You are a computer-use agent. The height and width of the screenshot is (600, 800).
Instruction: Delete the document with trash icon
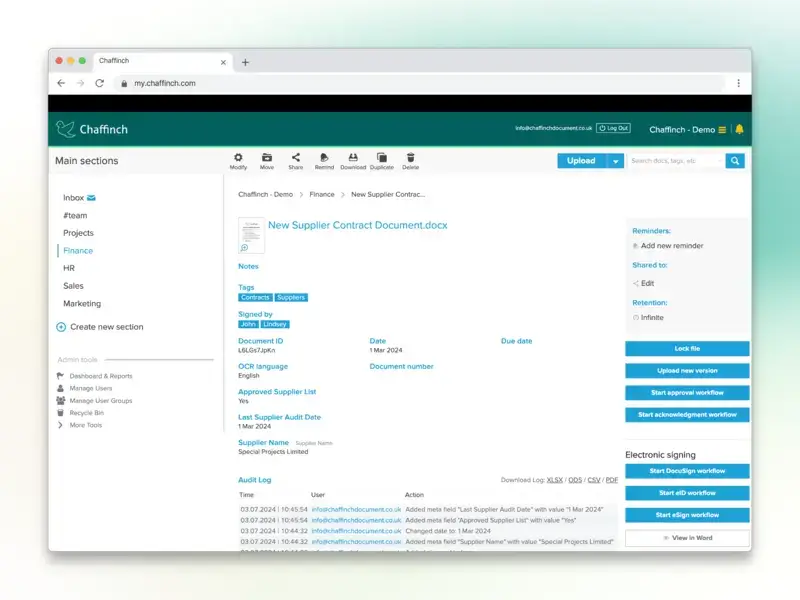click(x=411, y=158)
